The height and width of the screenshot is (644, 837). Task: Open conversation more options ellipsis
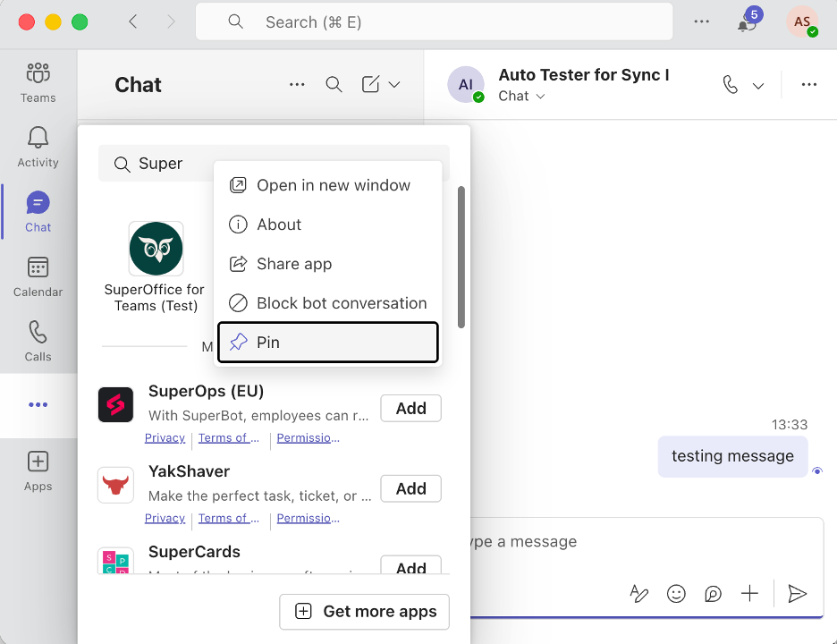tap(808, 84)
